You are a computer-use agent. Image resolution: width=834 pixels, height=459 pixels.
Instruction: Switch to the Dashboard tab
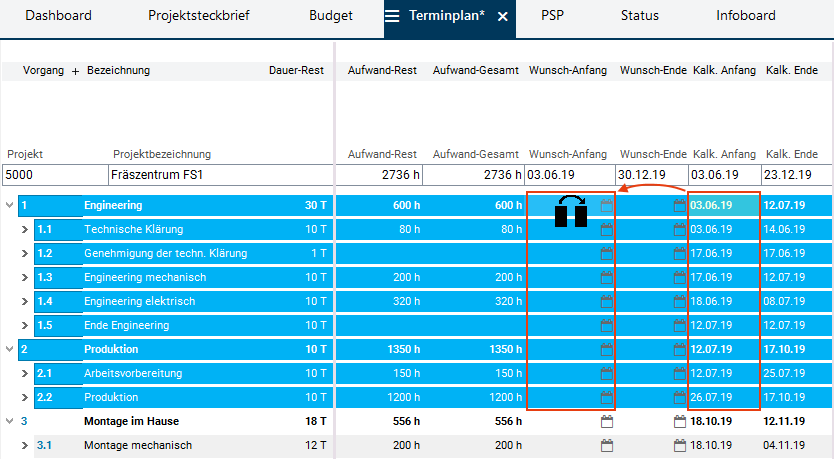tap(58, 16)
